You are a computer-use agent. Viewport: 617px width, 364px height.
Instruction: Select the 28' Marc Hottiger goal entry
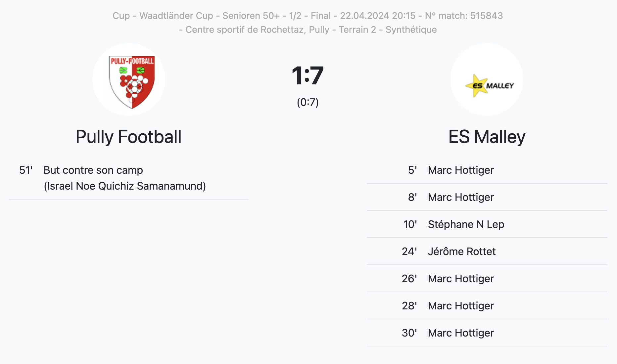pos(487,306)
